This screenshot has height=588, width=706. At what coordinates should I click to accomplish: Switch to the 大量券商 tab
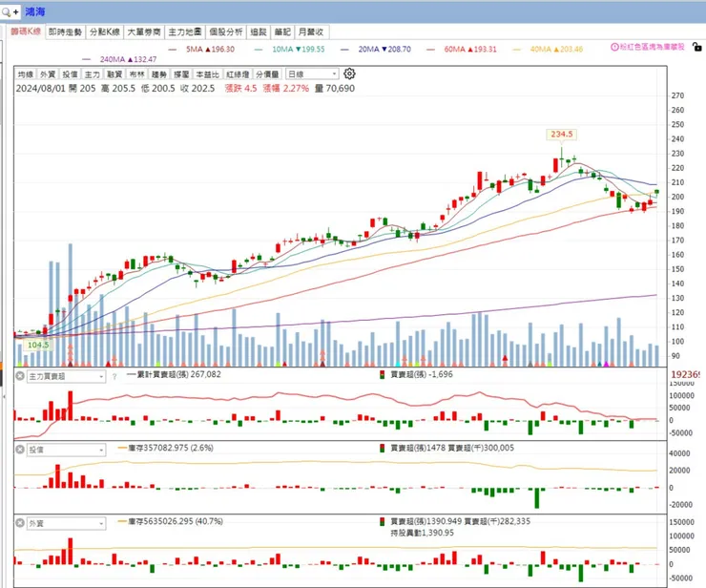click(x=144, y=32)
